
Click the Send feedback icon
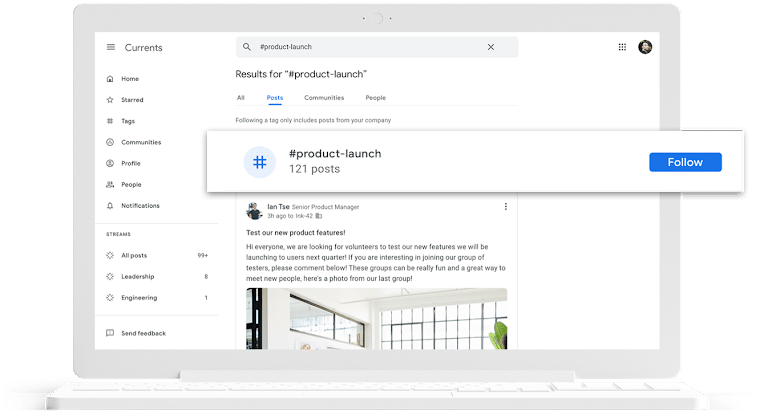(x=110, y=333)
